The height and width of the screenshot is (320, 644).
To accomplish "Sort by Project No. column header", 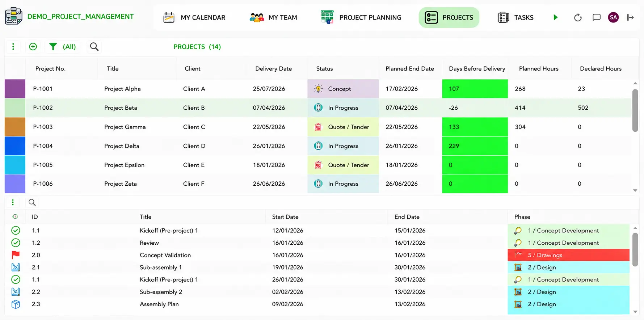I will point(50,69).
